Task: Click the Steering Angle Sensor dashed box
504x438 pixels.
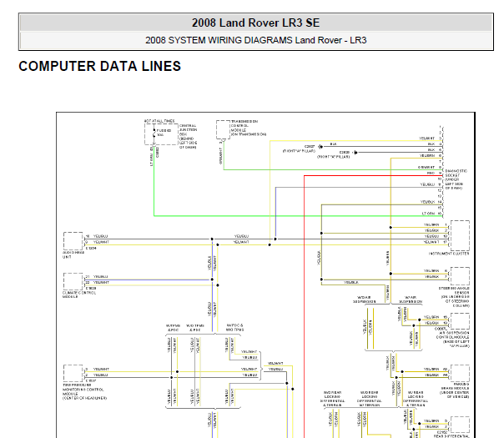Action: (x=460, y=276)
